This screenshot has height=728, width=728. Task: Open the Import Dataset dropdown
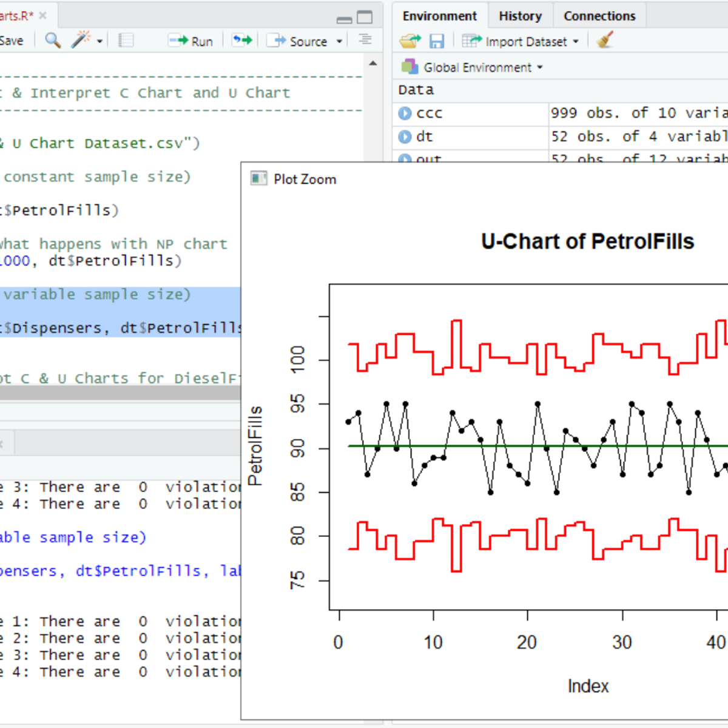525,41
